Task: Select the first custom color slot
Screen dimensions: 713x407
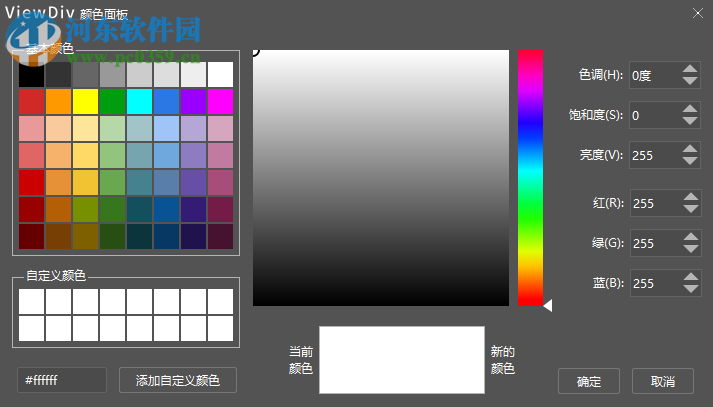Action: click(x=31, y=301)
